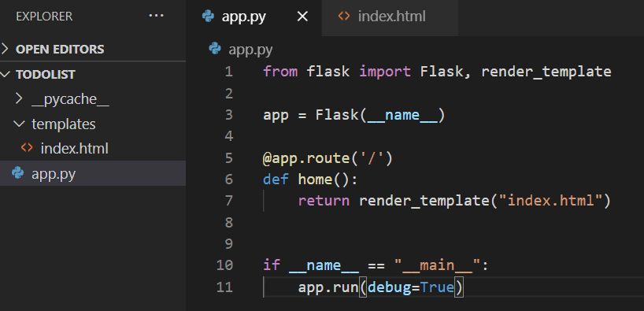
Task: Expand the Open Editors section
Action: pos(93,50)
